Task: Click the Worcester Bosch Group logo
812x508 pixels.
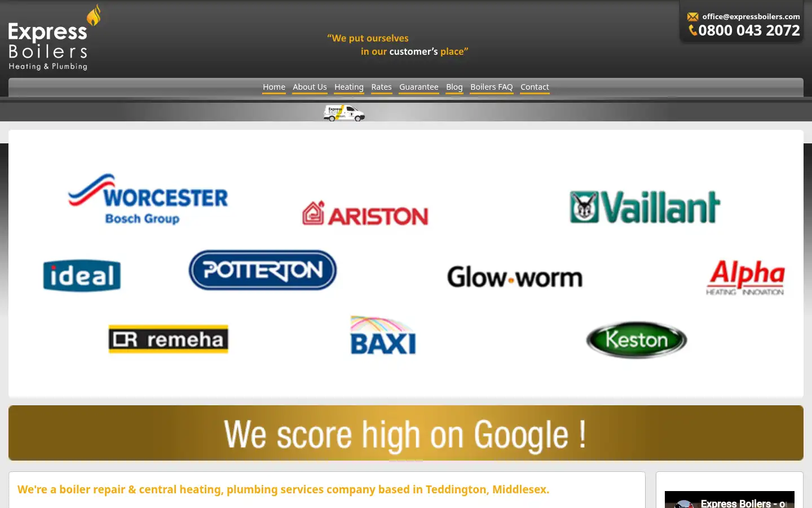Action: pos(148,199)
